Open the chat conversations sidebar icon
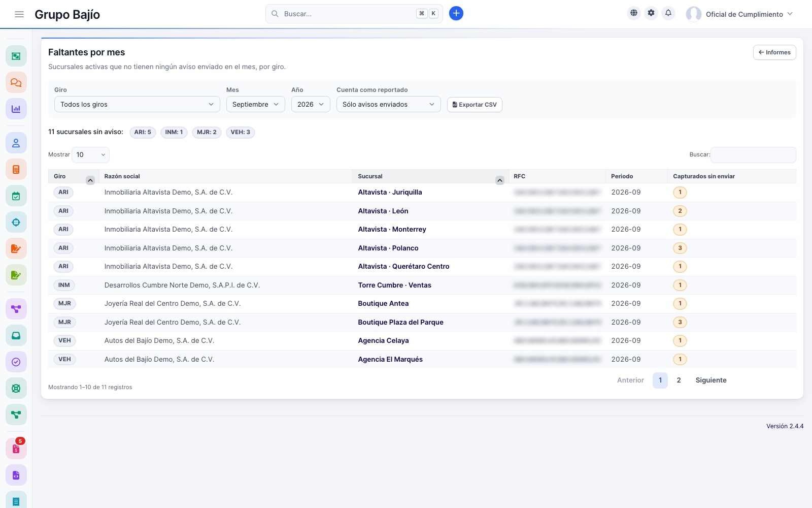Screen dimensions: 812x508 16,82
